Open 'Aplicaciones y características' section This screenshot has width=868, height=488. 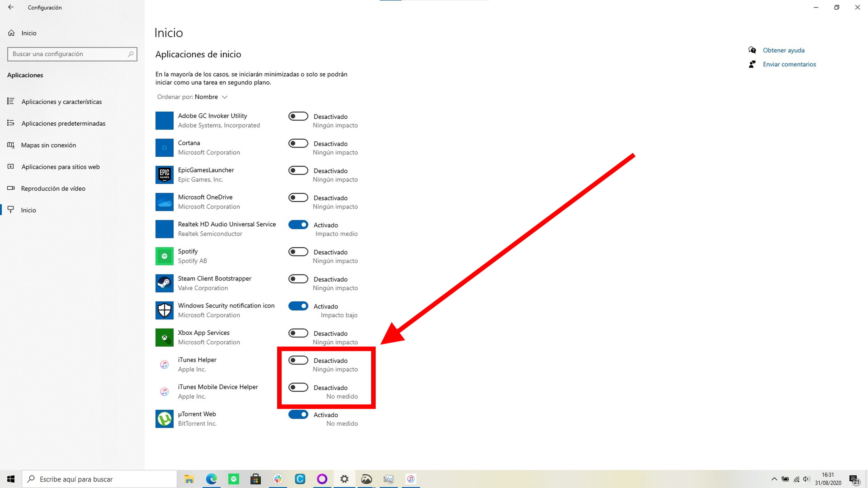[x=61, y=102]
